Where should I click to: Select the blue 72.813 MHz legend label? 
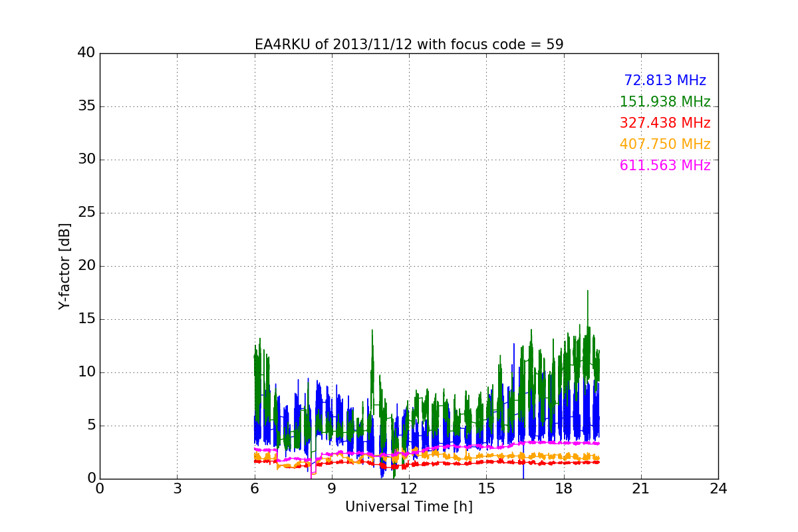[x=665, y=80]
